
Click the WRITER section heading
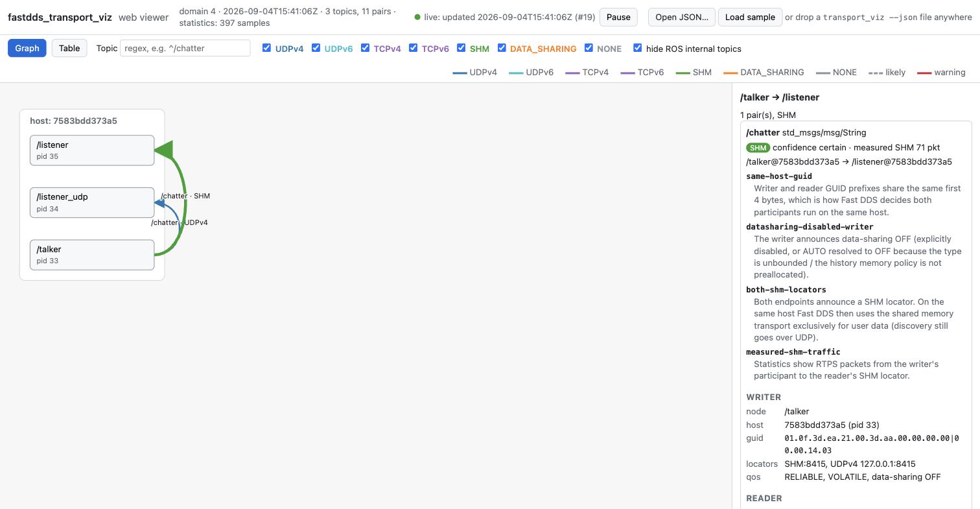point(764,397)
